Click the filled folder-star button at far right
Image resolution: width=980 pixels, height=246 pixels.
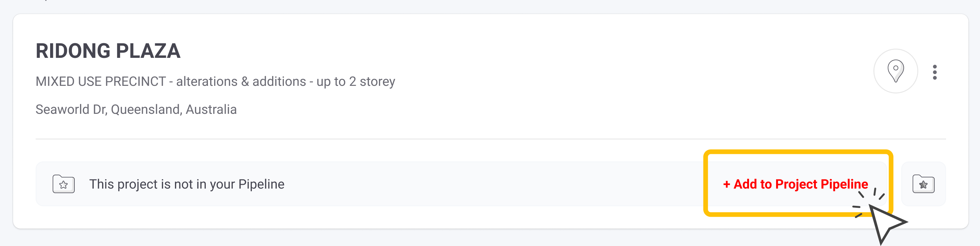tap(923, 184)
